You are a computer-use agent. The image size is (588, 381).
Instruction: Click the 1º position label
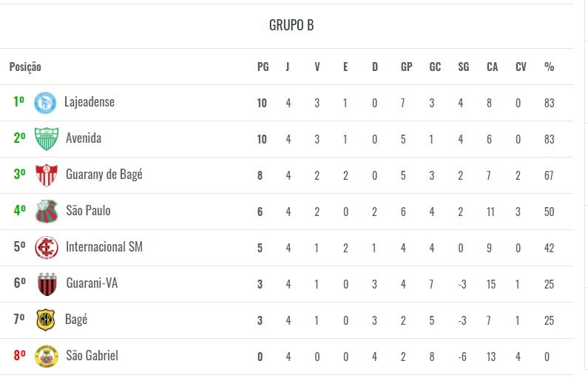click(x=19, y=102)
